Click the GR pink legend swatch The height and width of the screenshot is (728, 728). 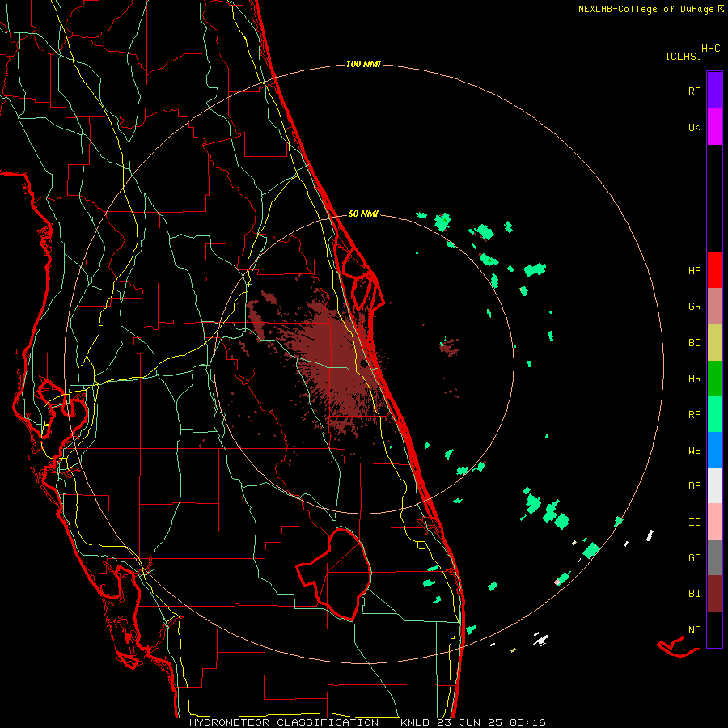714,307
